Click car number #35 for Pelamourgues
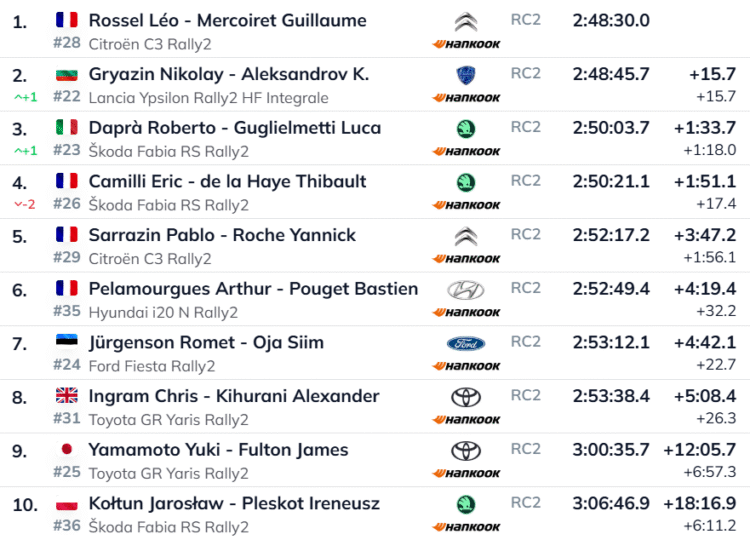750x540 pixels. pos(66,312)
